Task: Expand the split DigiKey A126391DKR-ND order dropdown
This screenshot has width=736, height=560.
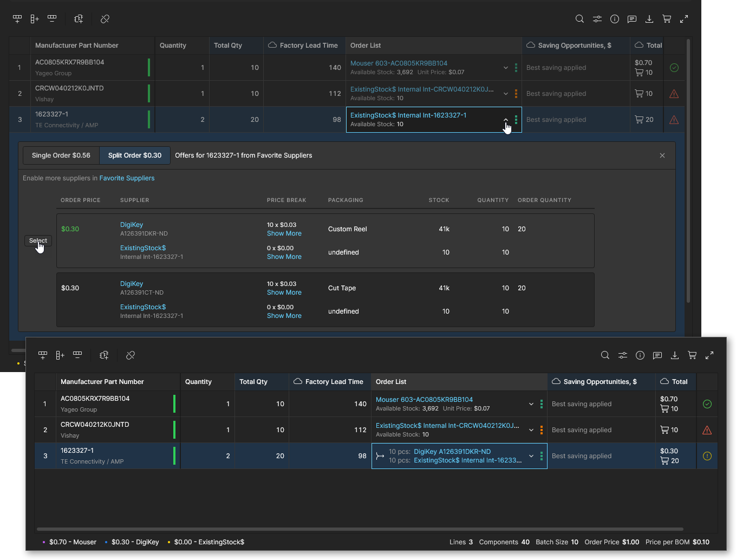Action: coord(531,456)
